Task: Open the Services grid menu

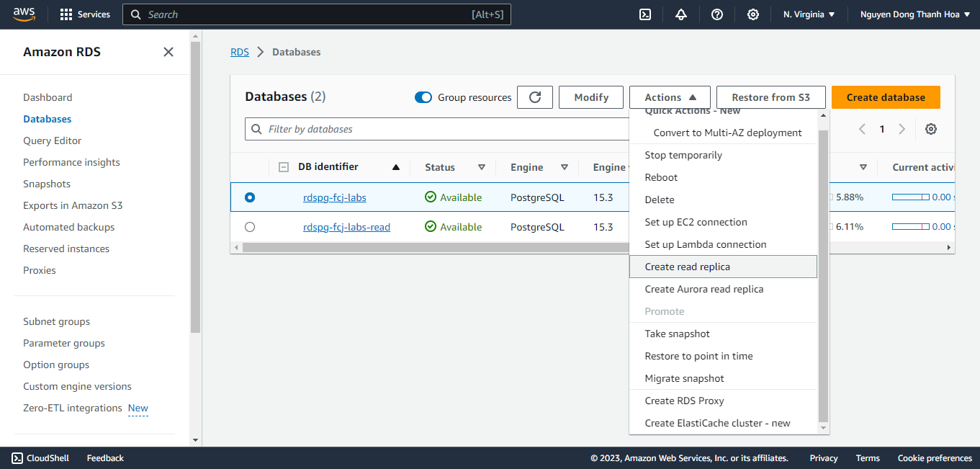Action: [85, 14]
